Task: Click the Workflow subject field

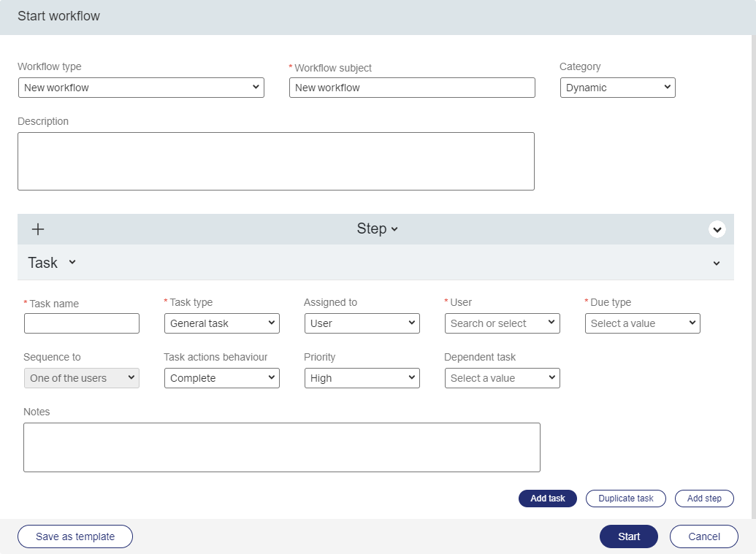Action: [x=412, y=88]
